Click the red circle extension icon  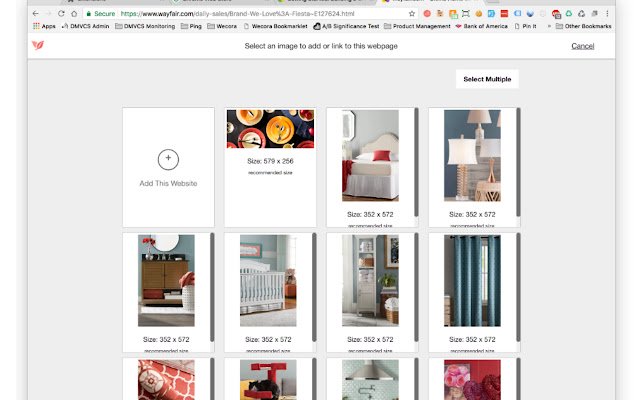[x=427, y=13]
